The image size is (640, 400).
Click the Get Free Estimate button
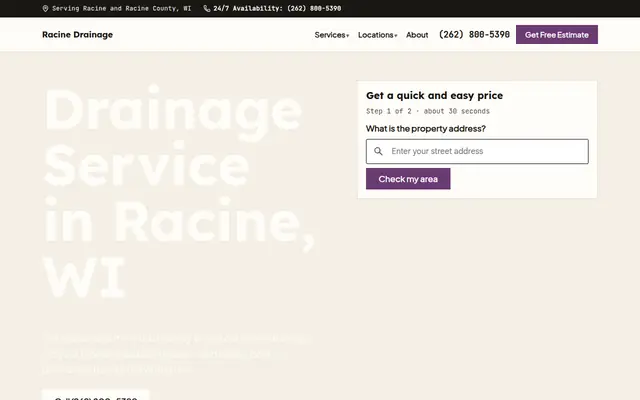(x=557, y=35)
